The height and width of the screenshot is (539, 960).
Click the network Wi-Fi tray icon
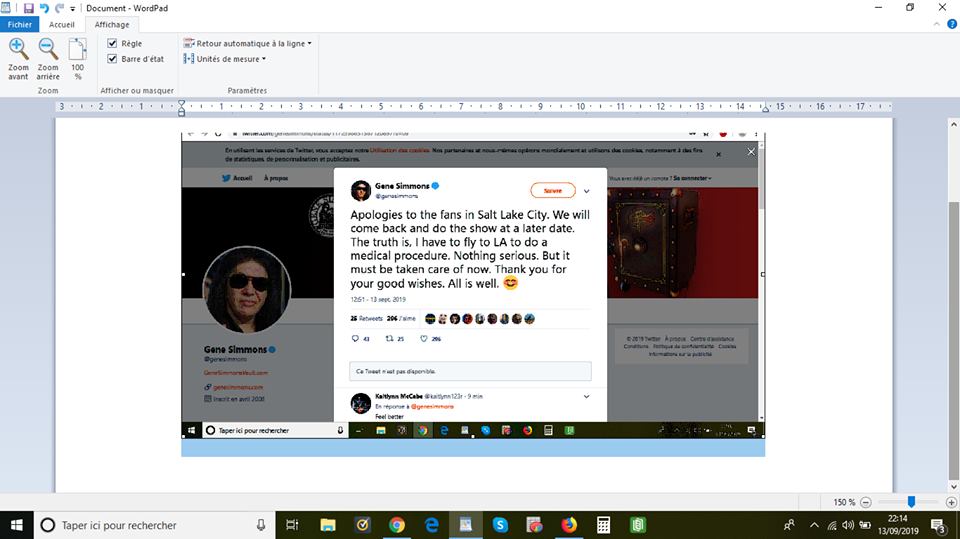click(x=832, y=525)
